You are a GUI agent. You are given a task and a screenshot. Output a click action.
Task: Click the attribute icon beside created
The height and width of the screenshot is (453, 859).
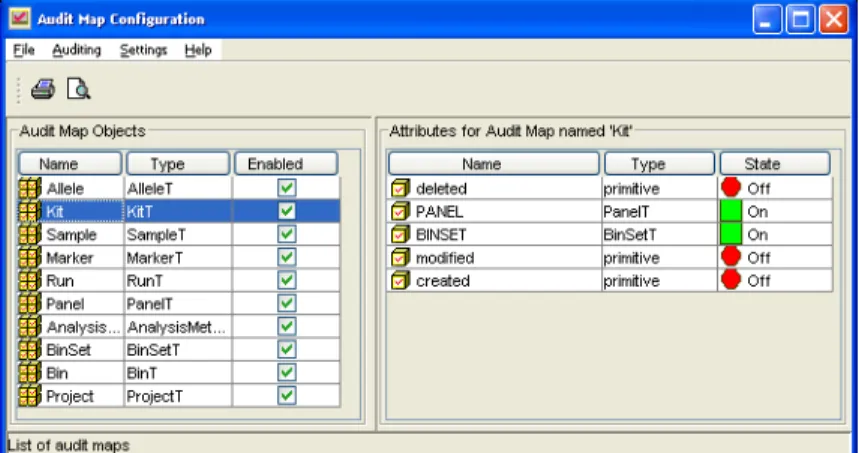(400, 280)
